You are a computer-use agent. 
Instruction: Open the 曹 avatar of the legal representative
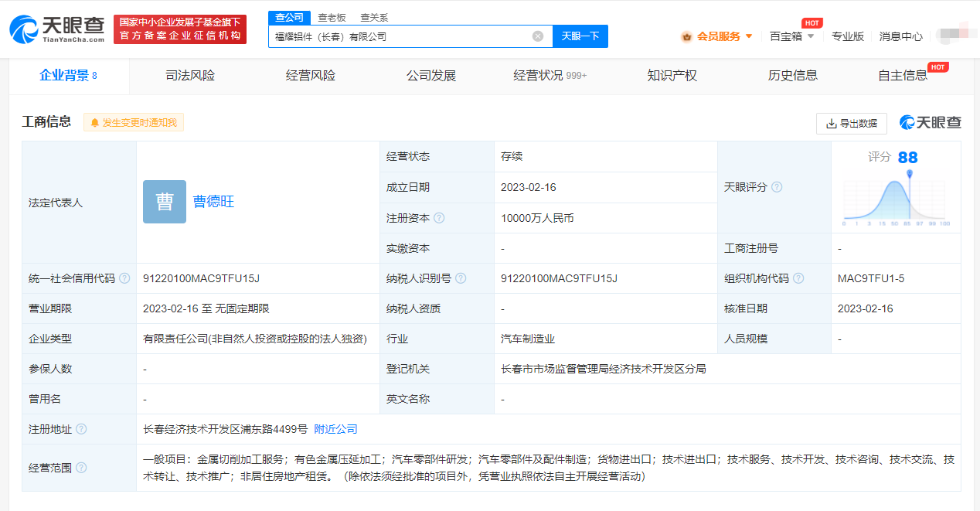pyautogui.click(x=165, y=202)
